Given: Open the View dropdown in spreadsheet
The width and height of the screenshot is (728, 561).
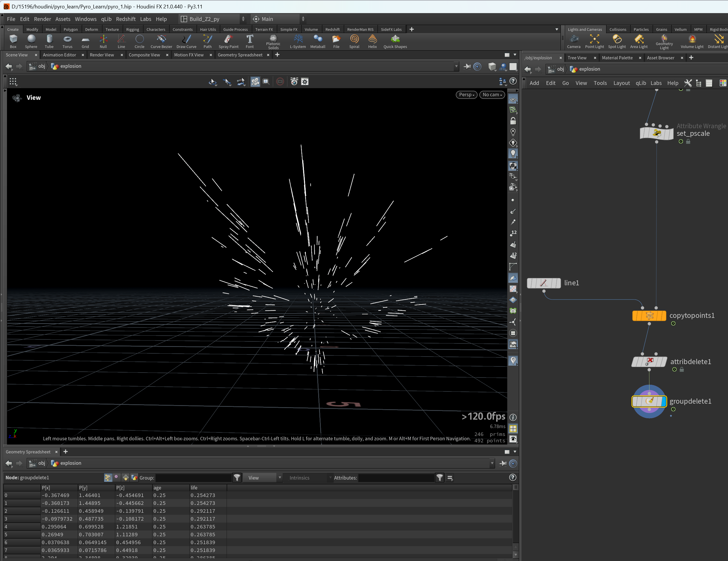Looking at the screenshot, I should click(x=262, y=478).
